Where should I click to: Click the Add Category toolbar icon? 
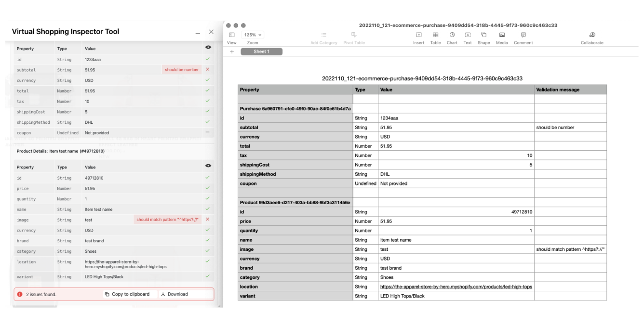point(324,35)
